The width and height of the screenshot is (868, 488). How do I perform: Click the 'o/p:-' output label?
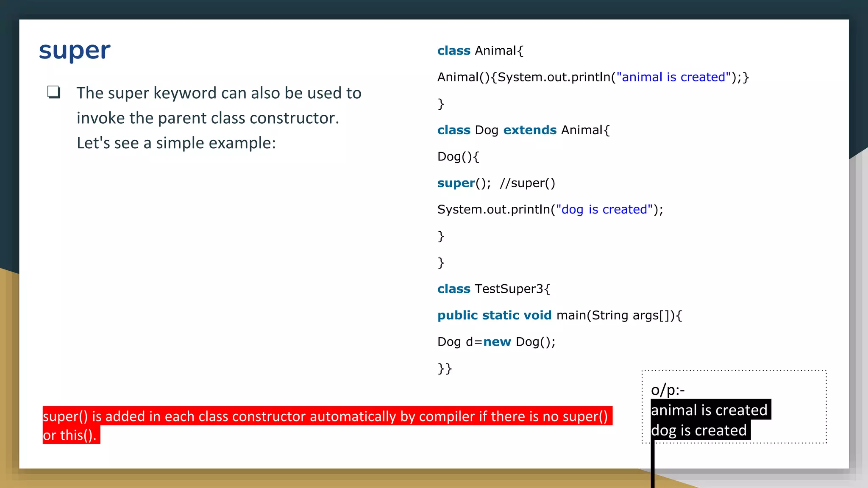pos(668,390)
